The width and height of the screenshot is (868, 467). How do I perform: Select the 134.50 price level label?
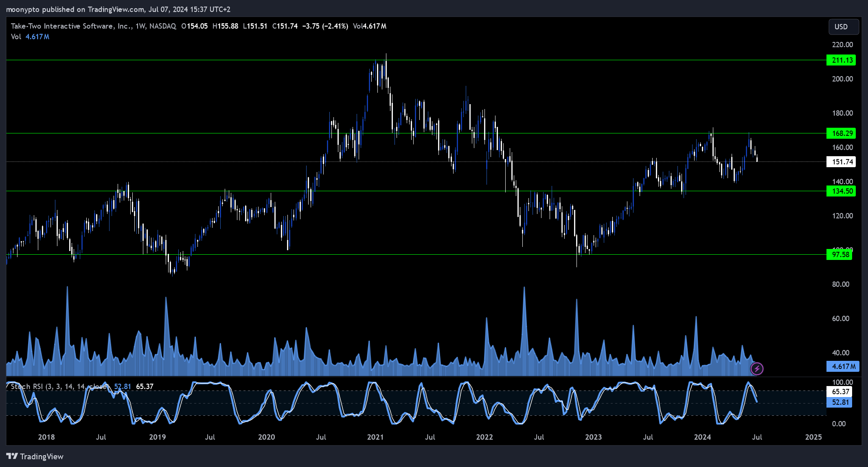(841, 191)
